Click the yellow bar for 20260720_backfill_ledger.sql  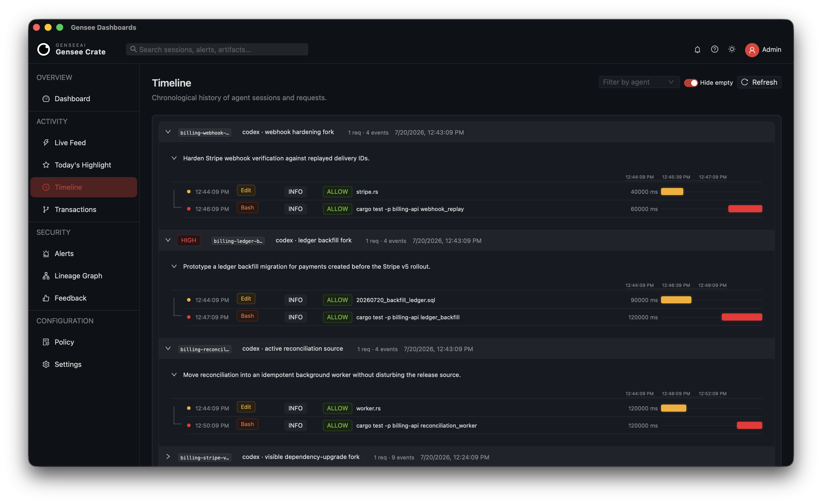pos(676,300)
